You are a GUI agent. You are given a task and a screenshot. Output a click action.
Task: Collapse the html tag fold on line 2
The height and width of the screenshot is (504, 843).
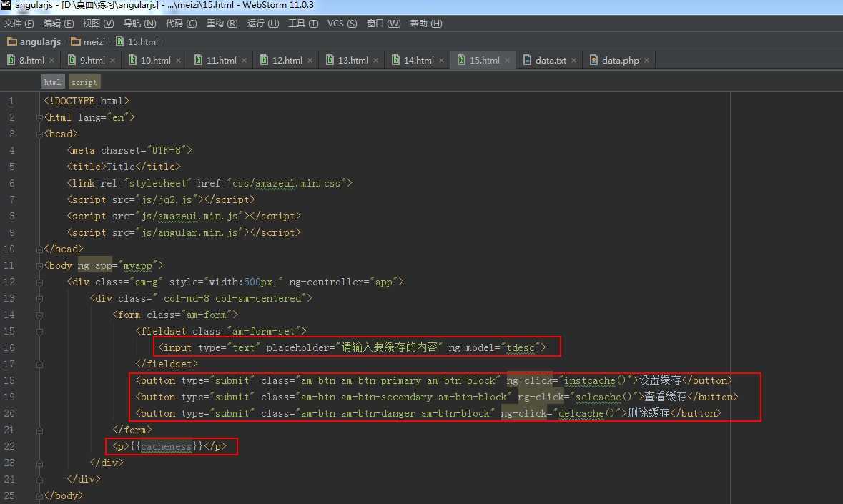click(39, 118)
